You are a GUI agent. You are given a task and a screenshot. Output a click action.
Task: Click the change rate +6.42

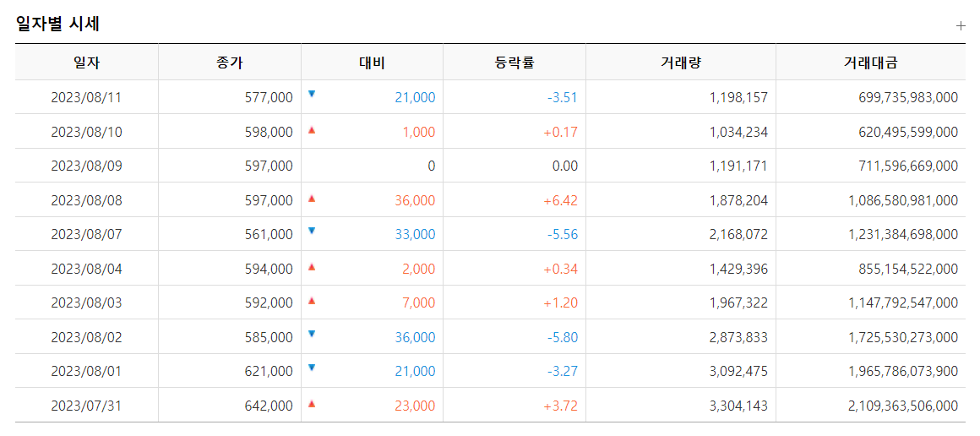pos(560,201)
